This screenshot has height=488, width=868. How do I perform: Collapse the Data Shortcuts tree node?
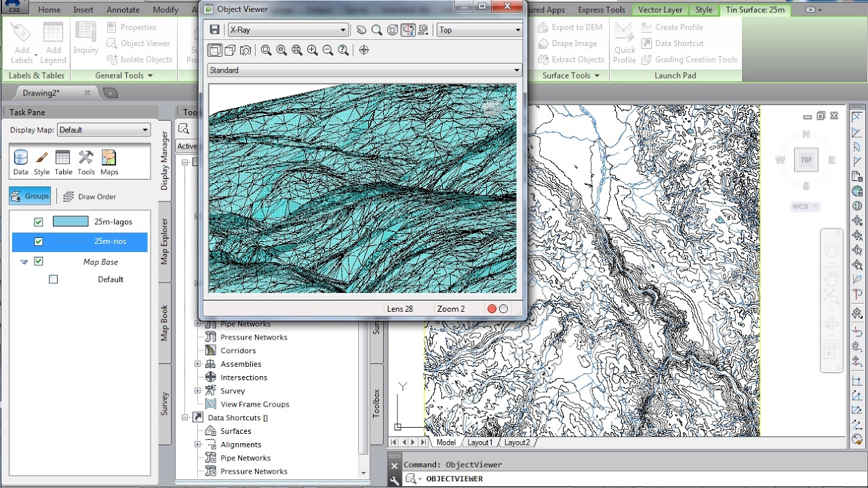pyautogui.click(x=185, y=418)
